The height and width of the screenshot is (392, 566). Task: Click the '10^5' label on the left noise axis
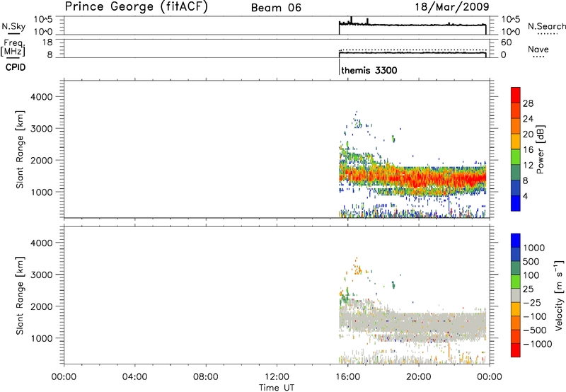pyautogui.click(x=43, y=20)
